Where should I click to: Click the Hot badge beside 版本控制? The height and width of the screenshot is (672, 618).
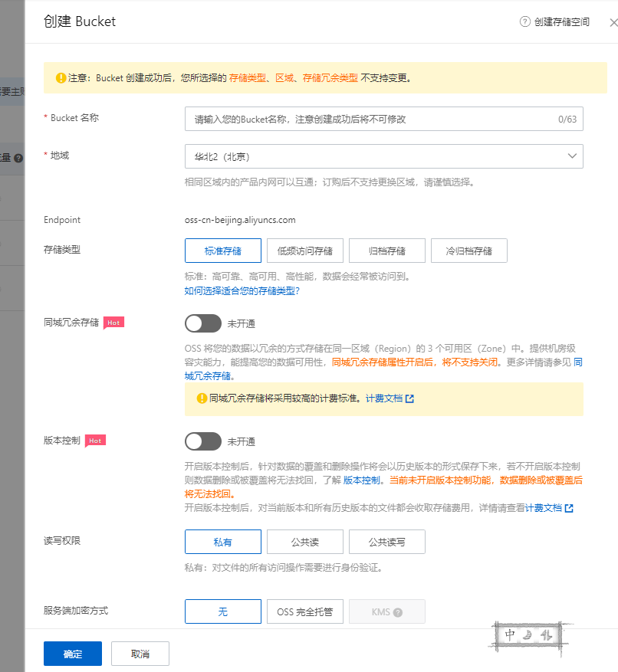point(95,441)
